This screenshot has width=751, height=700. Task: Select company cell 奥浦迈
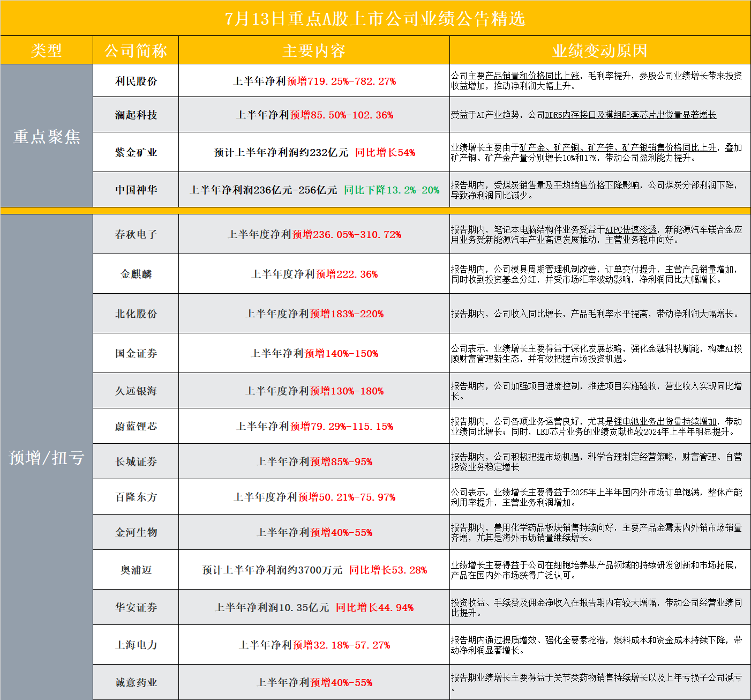[x=136, y=570]
